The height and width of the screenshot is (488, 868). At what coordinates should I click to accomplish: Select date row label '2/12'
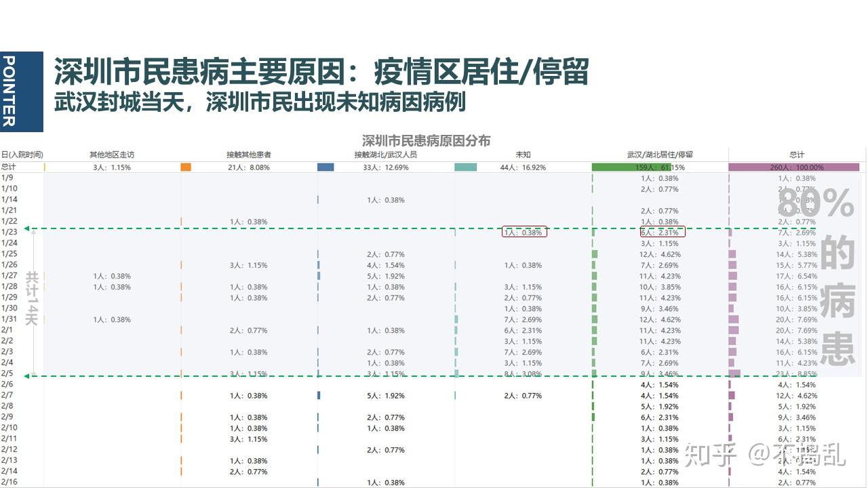[9, 449]
